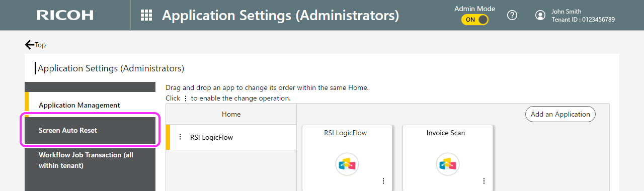Open three-dot menu on Invoice Scan tile
This screenshot has height=191, width=644.
pyautogui.click(x=484, y=181)
